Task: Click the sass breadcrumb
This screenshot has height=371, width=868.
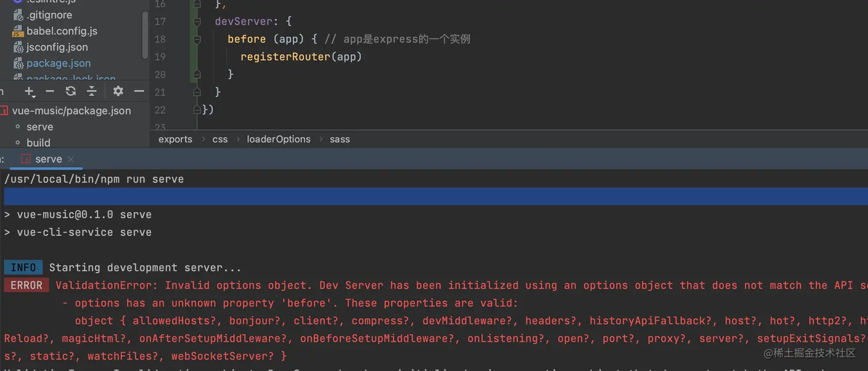Action: [340, 139]
